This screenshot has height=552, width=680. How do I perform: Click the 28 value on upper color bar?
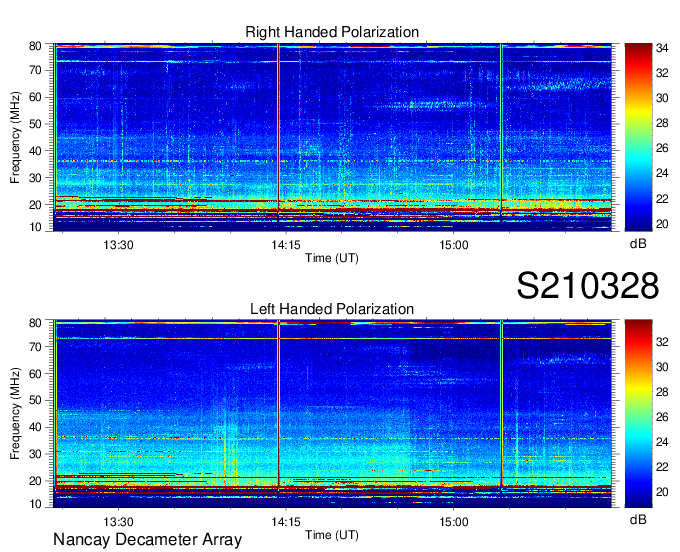click(x=662, y=123)
